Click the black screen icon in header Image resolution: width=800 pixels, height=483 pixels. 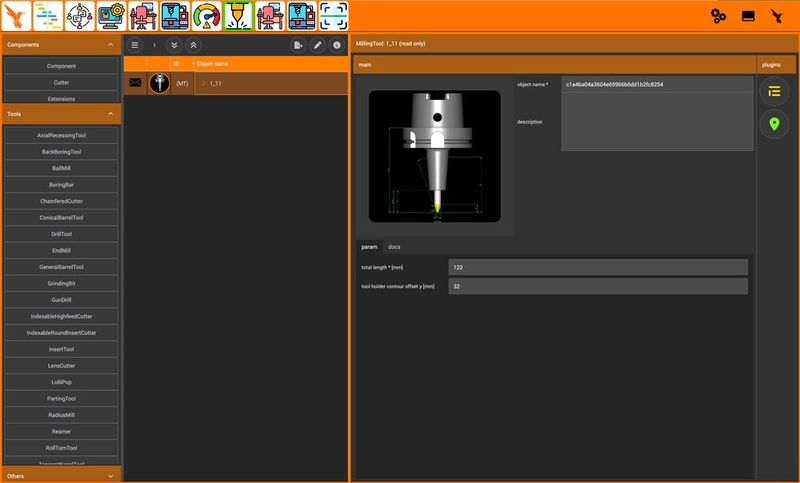tap(748, 16)
